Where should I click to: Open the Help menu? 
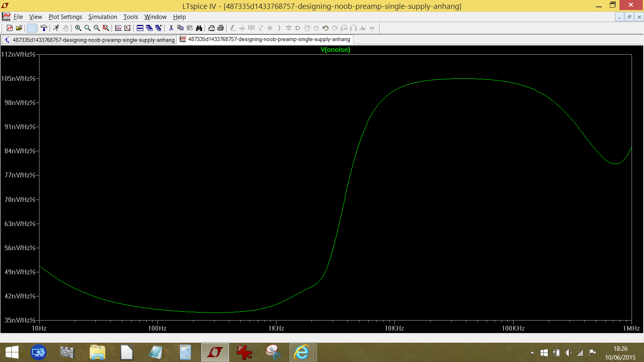point(180,17)
